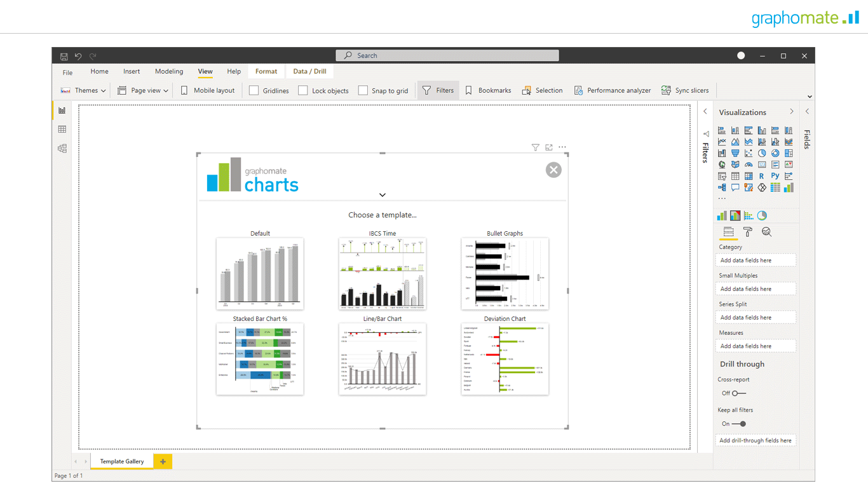This screenshot has width=868, height=488.
Task: Select the Line chart visual
Action: point(722,142)
